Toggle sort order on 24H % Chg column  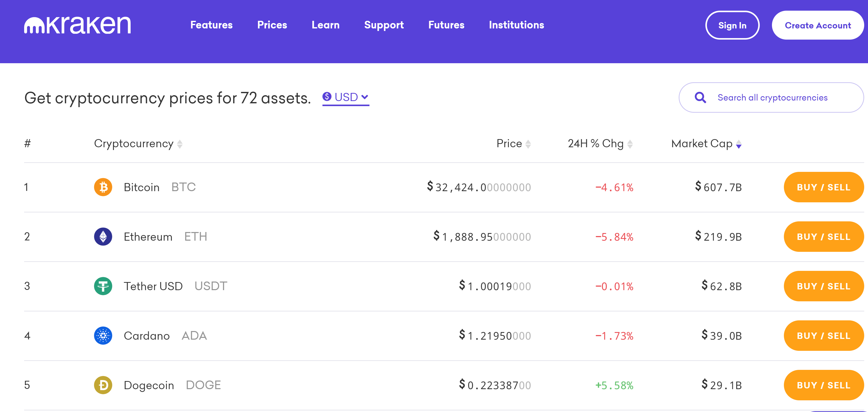pos(631,143)
